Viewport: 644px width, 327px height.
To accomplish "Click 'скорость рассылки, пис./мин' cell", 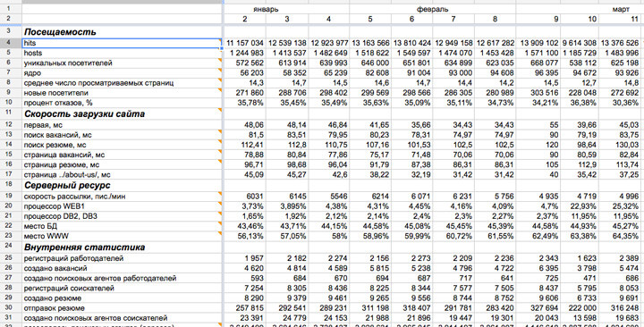I will pos(122,197).
